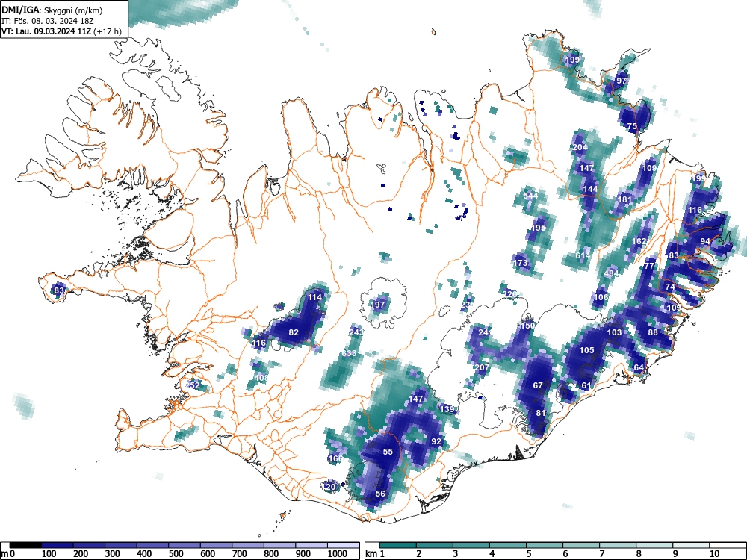This screenshot has height=560, width=747.
Task: Click the visibility value 544 on the map
Action: click(x=530, y=196)
